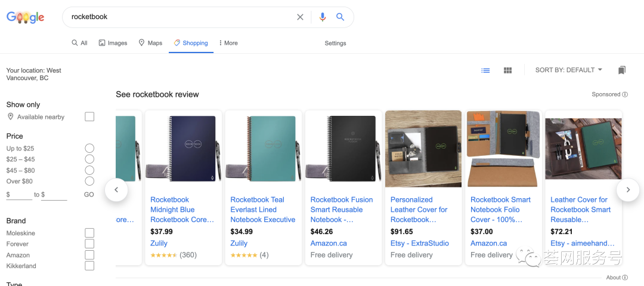Screen dimensions: 644x286
Task: Click the minimum price input field
Action: (x=21, y=195)
